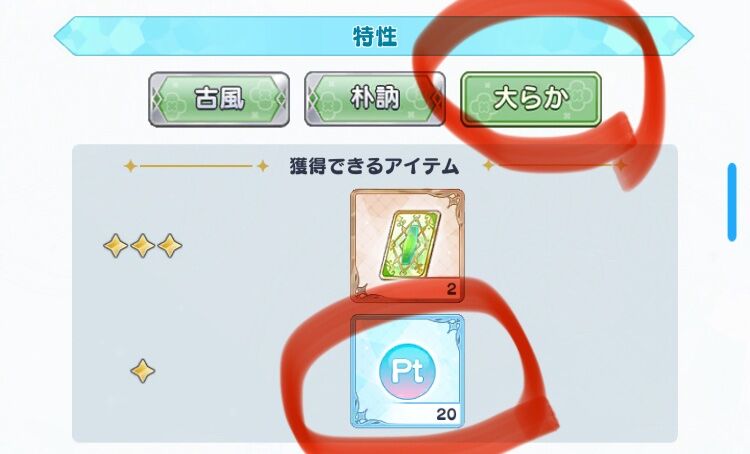Click clover emblem on 古風 button's right

263,99
